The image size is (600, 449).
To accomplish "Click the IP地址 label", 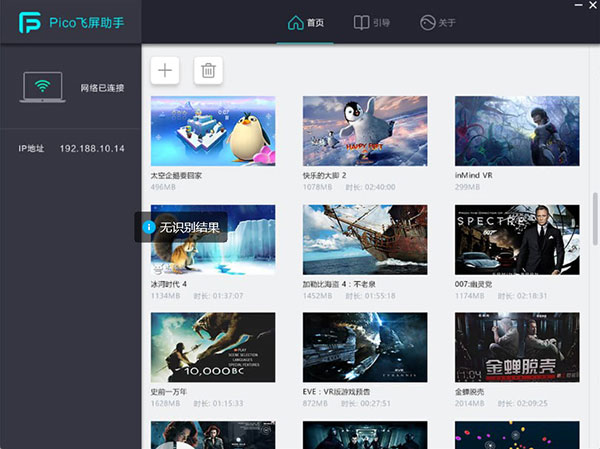I will [31, 149].
